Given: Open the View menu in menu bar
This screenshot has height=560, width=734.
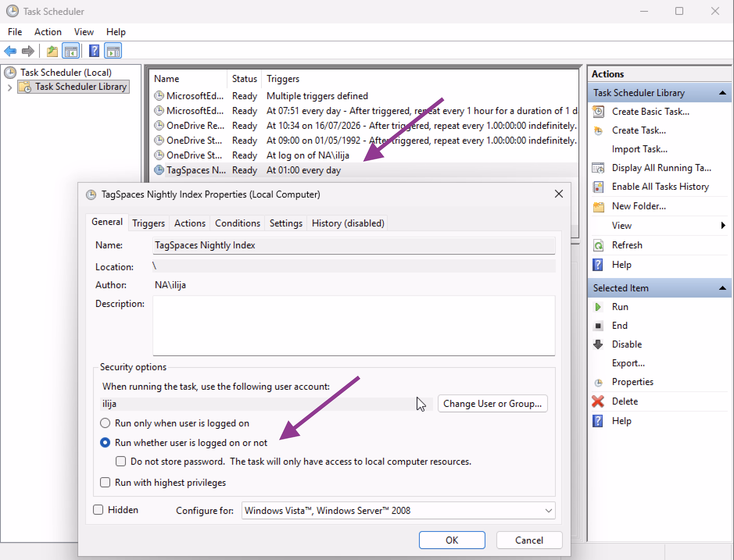Looking at the screenshot, I should click(84, 32).
